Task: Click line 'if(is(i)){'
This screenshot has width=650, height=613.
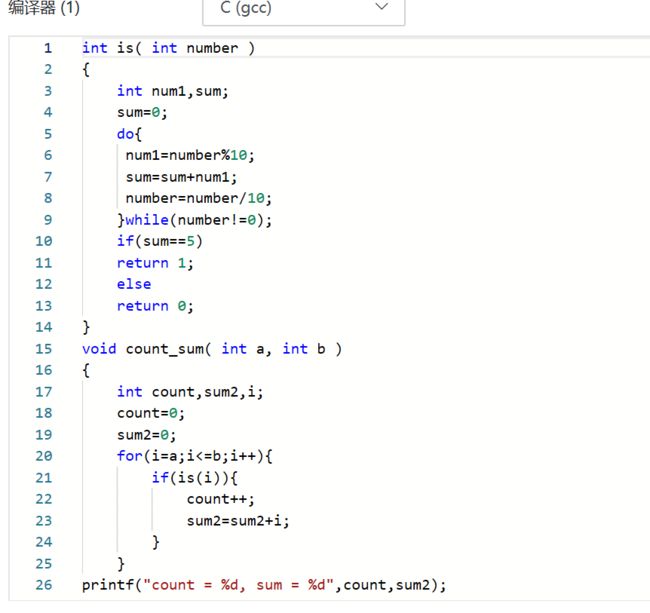Action: 194,477
